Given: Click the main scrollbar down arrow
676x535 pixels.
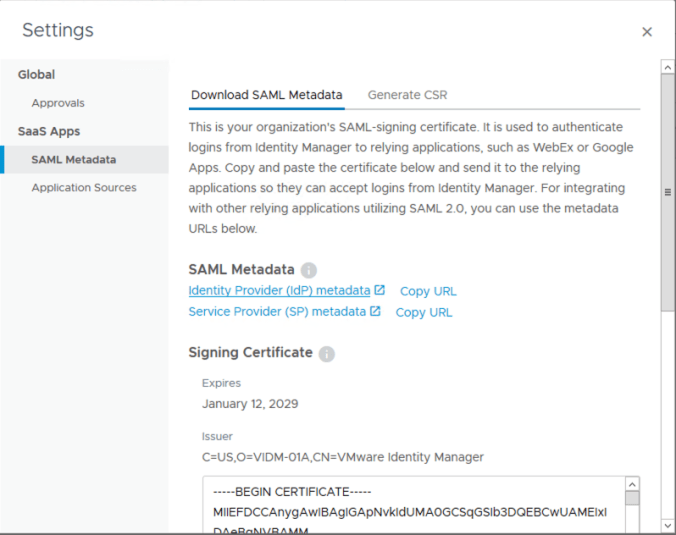Looking at the screenshot, I should click(667, 526).
